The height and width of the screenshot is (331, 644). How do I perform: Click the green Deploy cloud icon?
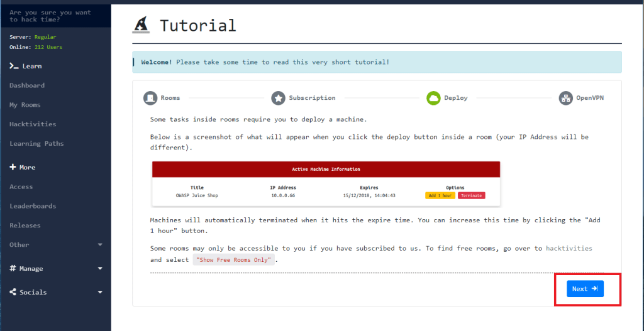pyautogui.click(x=433, y=98)
